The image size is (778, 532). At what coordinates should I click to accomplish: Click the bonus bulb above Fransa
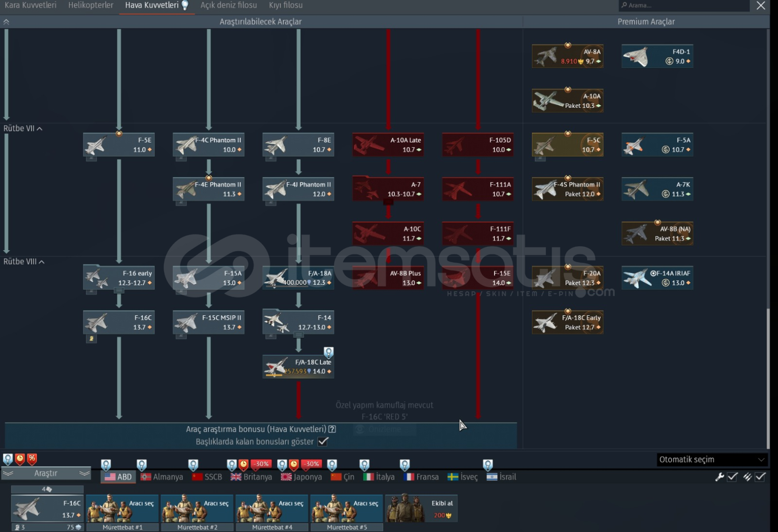pos(405,465)
